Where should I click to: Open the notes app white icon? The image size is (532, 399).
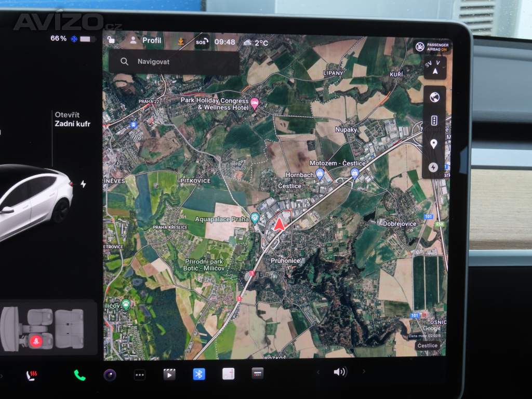point(229,374)
